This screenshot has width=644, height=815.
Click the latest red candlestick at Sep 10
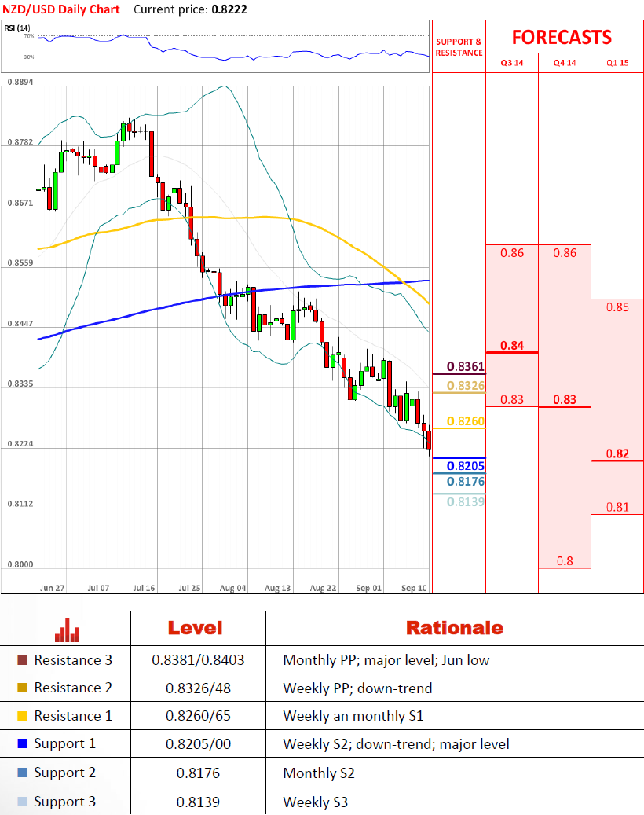click(429, 440)
